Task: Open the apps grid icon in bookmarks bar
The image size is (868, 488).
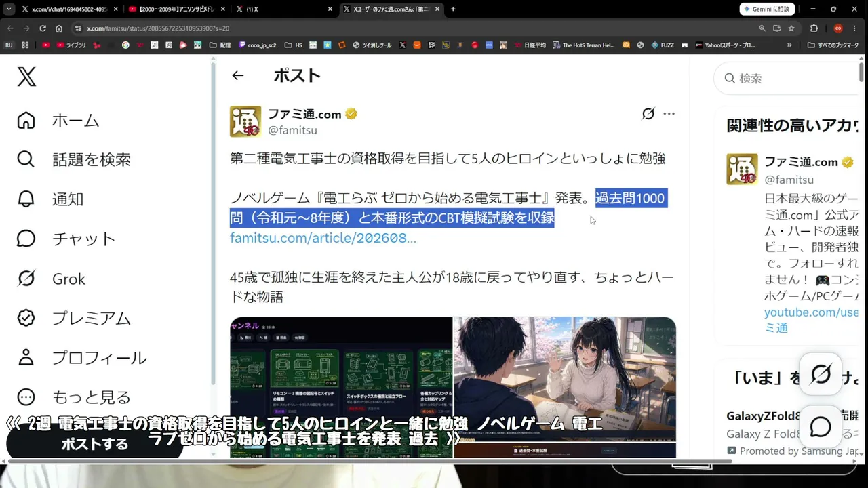Action: tap(25, 45)
